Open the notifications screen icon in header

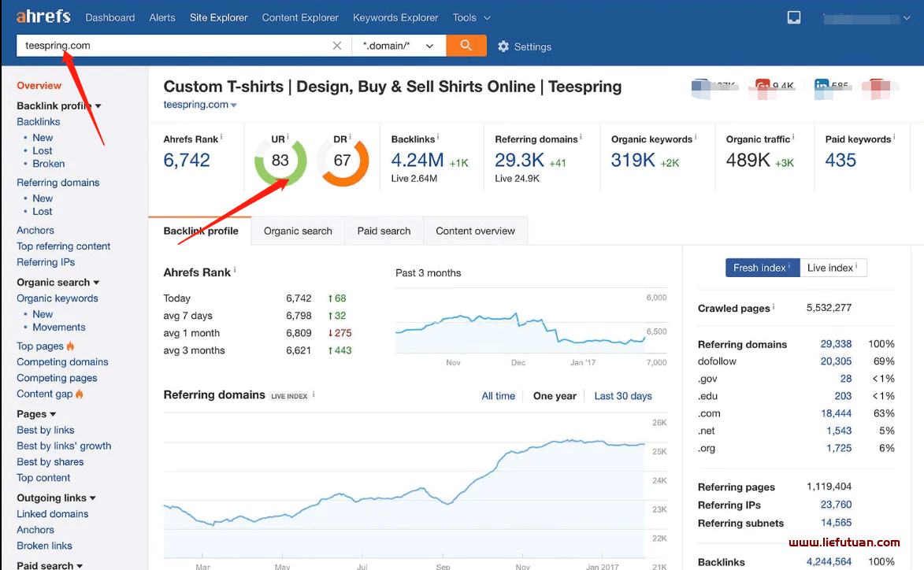[x=794, y=17]
